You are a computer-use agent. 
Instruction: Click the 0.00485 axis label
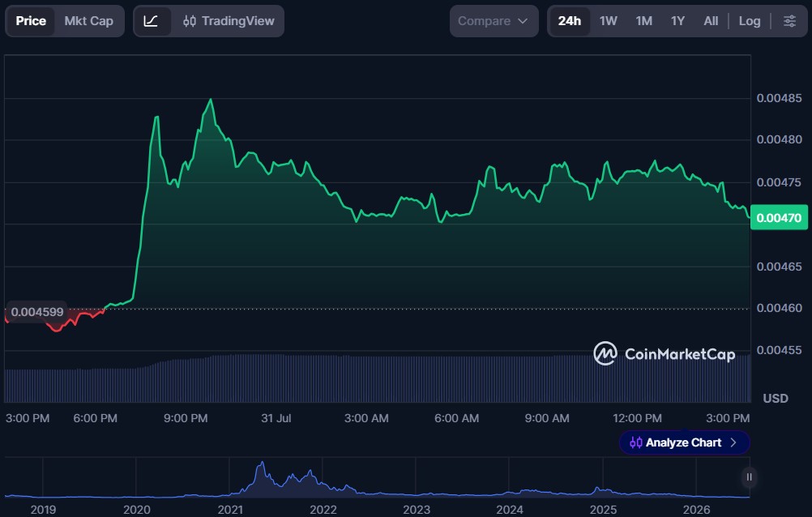pos(779,98)
